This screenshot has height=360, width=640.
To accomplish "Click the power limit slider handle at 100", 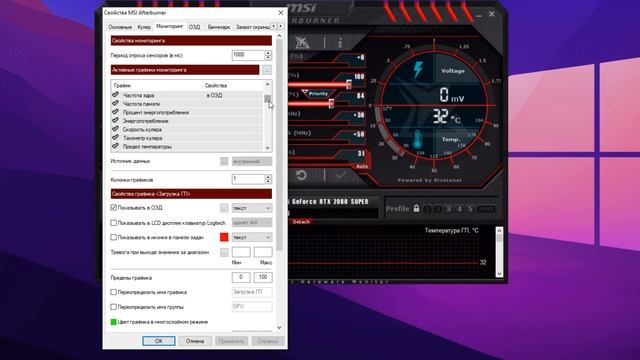I will 349,84.
